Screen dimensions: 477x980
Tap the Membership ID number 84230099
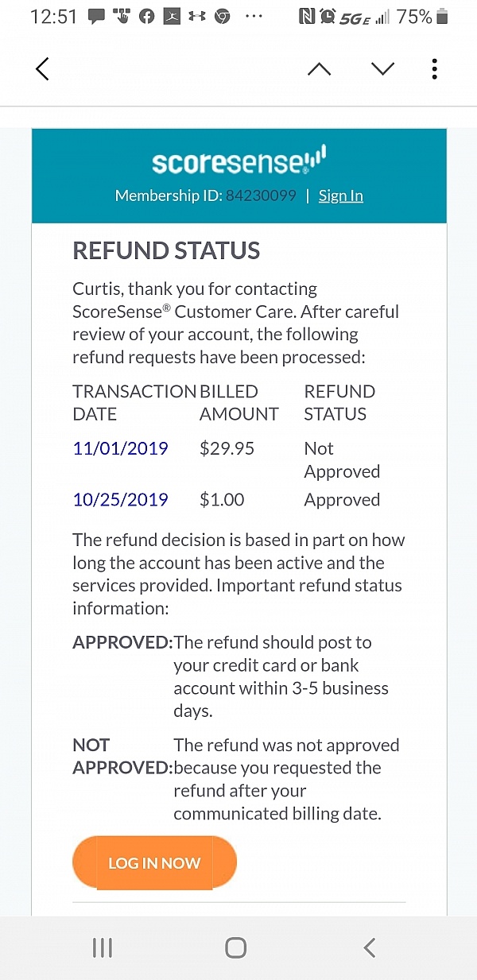[261, 196]
